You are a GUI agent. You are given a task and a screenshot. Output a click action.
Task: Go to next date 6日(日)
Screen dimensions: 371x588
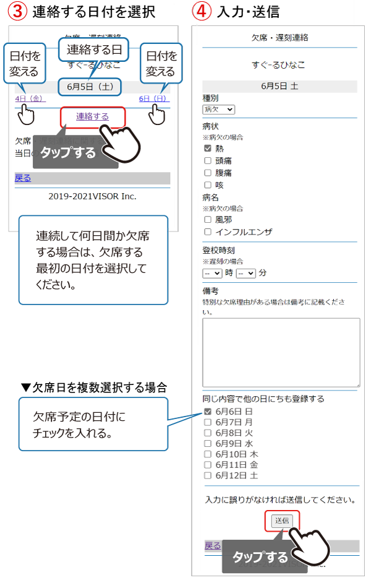click(154, 98)
